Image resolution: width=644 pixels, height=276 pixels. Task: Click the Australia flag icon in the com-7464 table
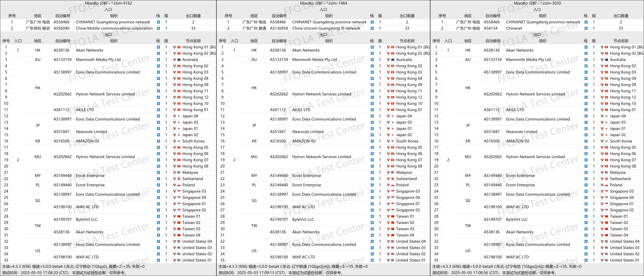[393, 60]
